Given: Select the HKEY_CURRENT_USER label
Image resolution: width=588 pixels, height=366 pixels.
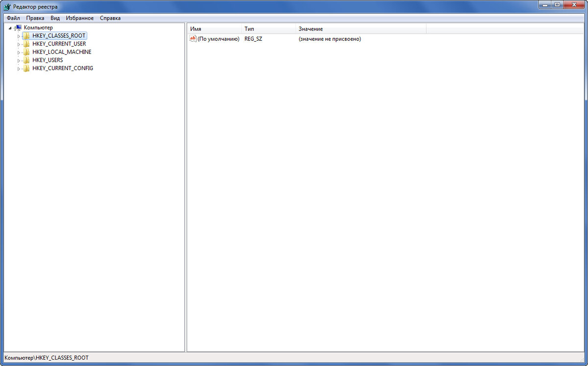Looking at the screenshot, I should (59, 44).
